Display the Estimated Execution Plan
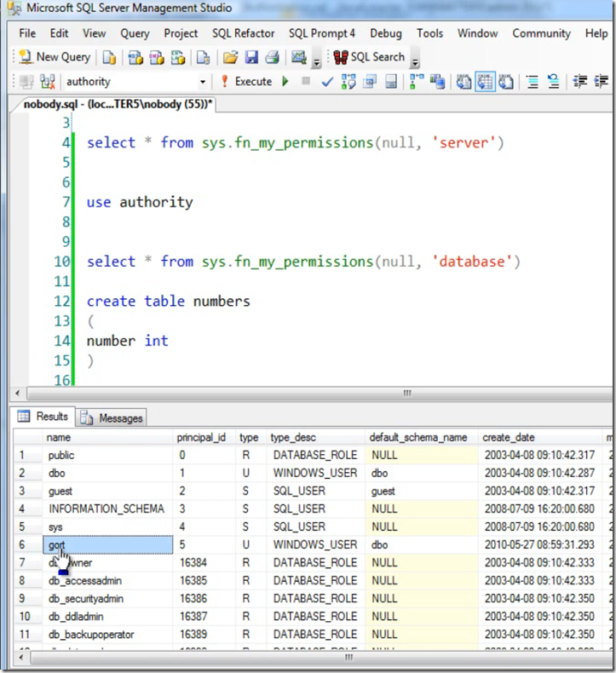616x673 pixels. [348, 82]
